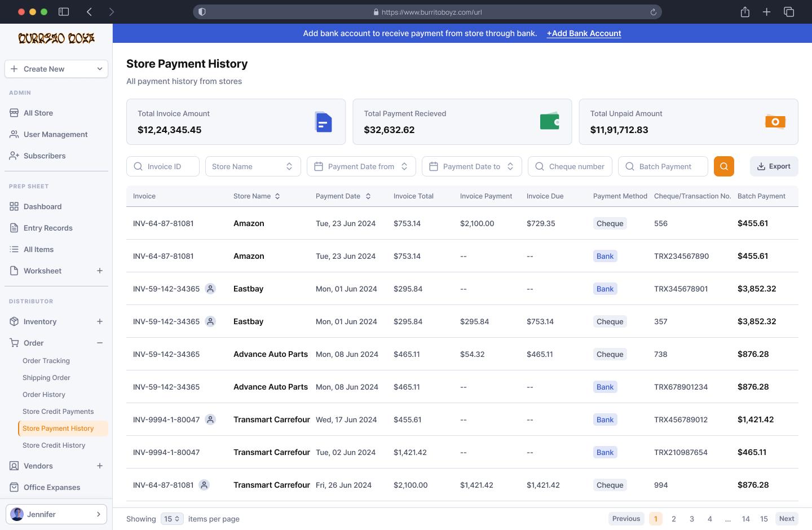The height and width of the screenshot is (530, 812).
Task: Click the orange search icon button
Action: [723, 166]
